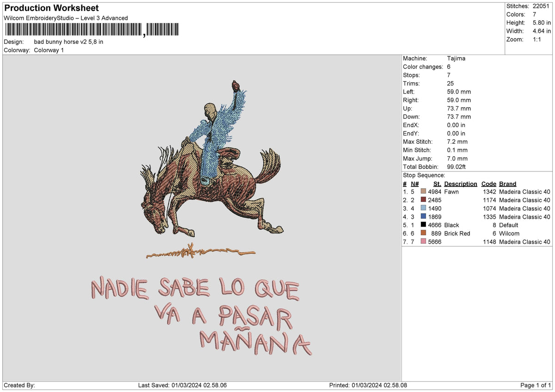Click the 'Description' column header

click(x=461, y=184)
